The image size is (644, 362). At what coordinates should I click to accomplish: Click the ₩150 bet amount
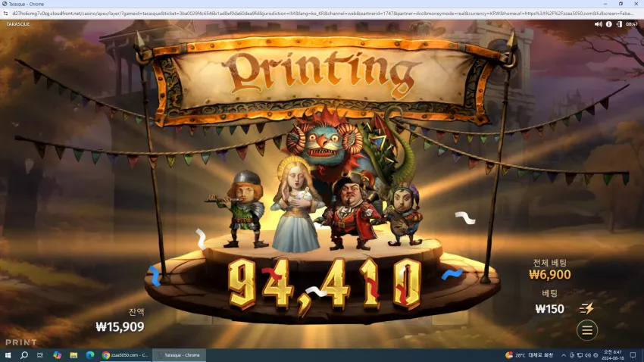pos(549,309)
